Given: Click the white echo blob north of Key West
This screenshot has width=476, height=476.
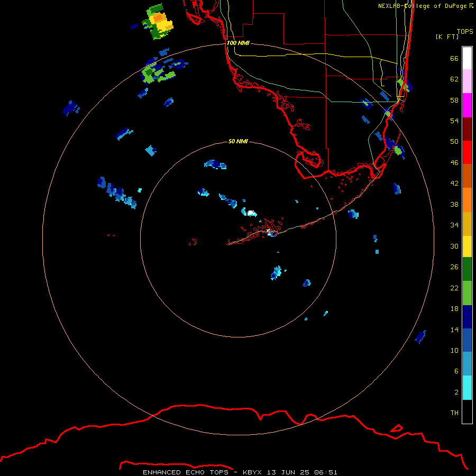Looking at the screenshot, I should click(251, 213).
